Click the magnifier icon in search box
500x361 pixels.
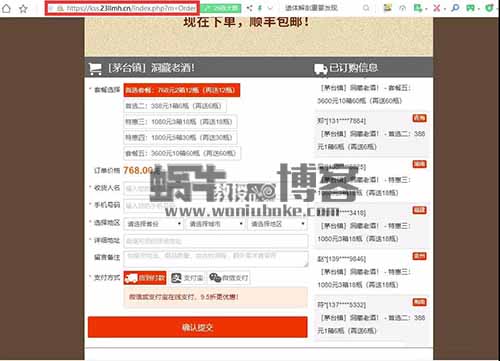coord(366,8)
